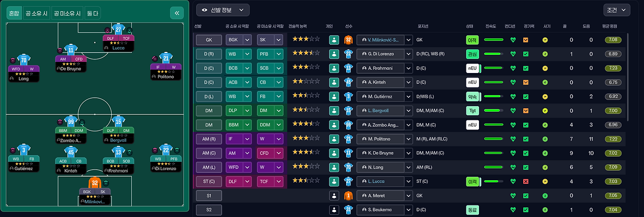Open individual instructions icon for Di Lorenzo row
The width and height of the screenshot is (644, 217).
click(x=333, y=54)
